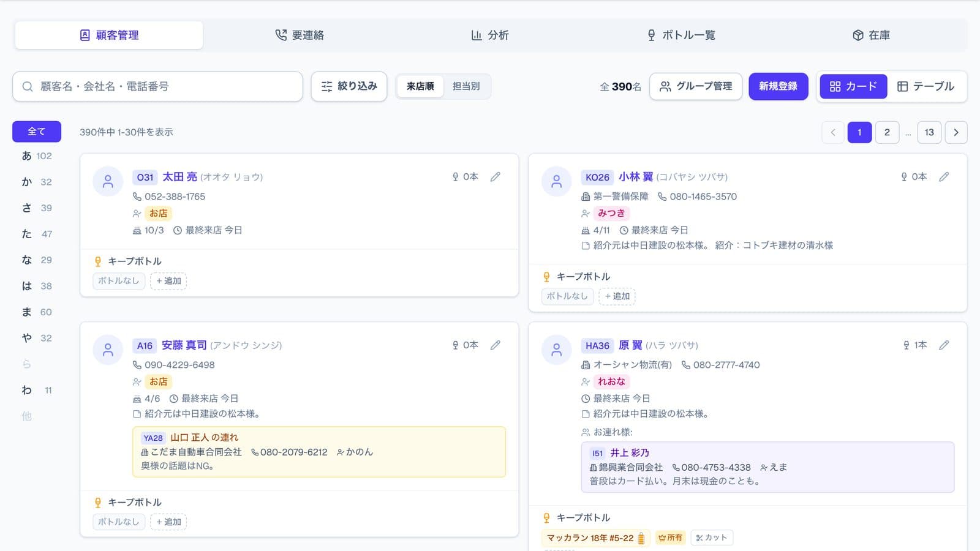Edit 太田 亮 with pencil icon

coord(496,177)
